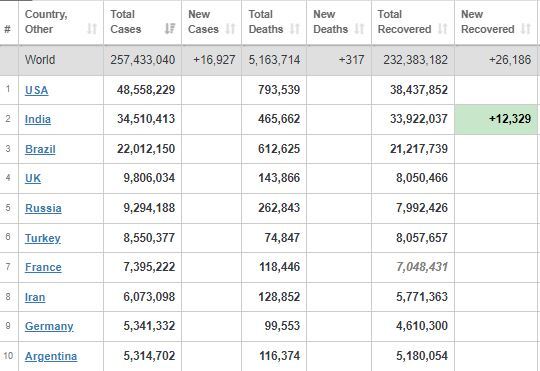This screenshot has height=371, width=540.
Task: Sort by Country, Other column arrows
Action: point(92,29)
